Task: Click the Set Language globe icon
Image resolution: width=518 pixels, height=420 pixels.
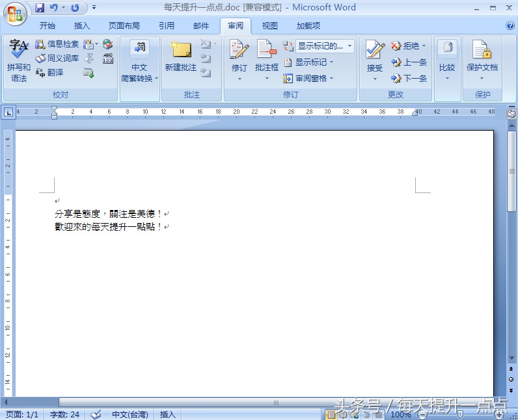Action: (107, 44)
